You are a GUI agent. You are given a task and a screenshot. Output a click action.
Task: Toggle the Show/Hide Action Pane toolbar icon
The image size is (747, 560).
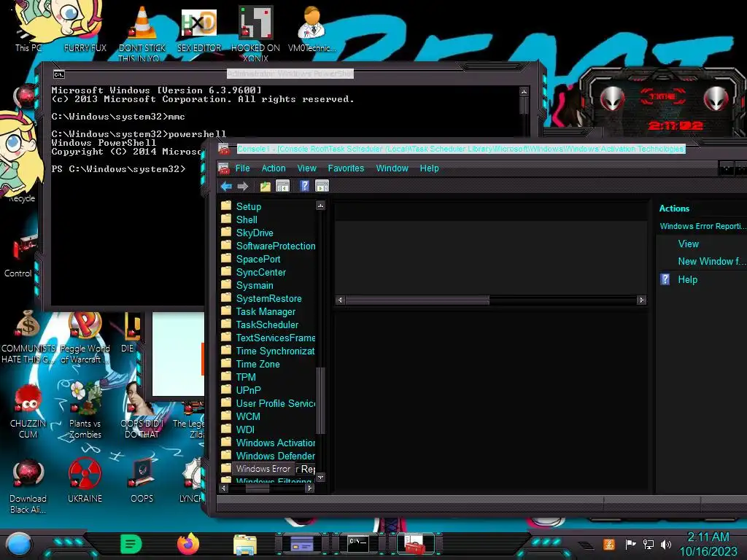(x=322, y=186)
